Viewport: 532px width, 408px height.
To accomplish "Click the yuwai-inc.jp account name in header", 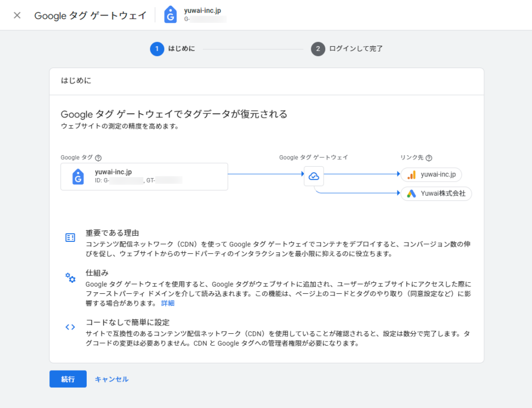I will tap(203, 10).
